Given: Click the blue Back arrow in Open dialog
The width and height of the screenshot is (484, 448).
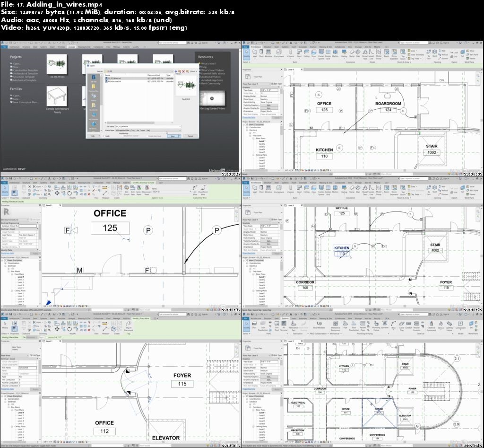Looking at the screenshot, I should [176, 71].
